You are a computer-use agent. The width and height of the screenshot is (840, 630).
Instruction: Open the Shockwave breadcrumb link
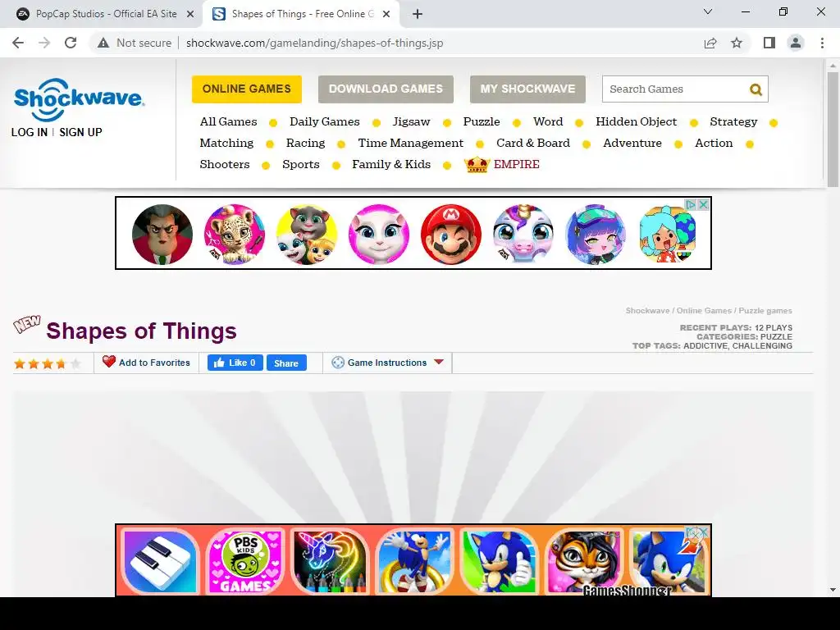point(647,311)
